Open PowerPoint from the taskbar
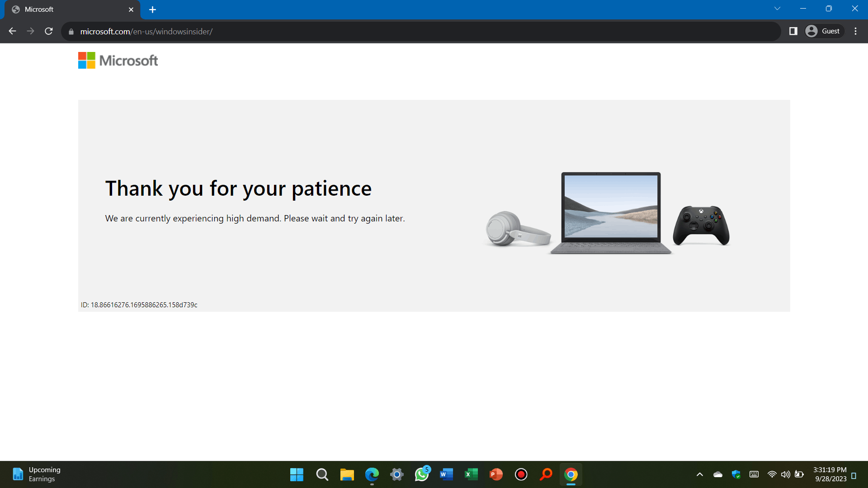868x488 pixels. 496,474
